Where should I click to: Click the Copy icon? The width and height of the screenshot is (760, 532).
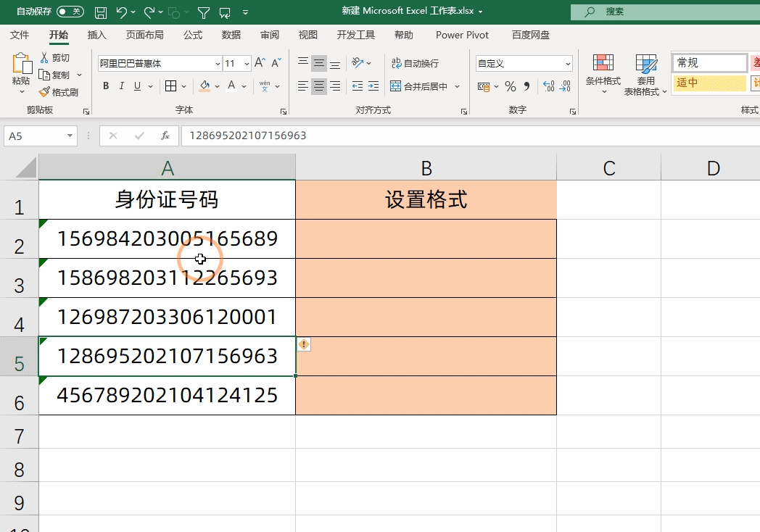[44, 75]
